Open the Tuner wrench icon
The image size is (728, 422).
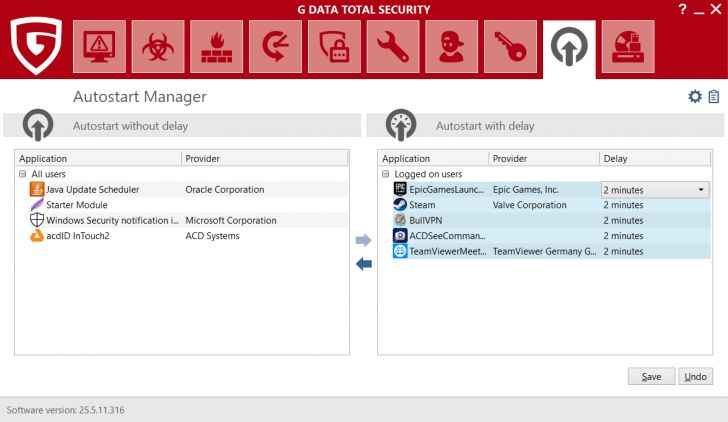[393, 46]
